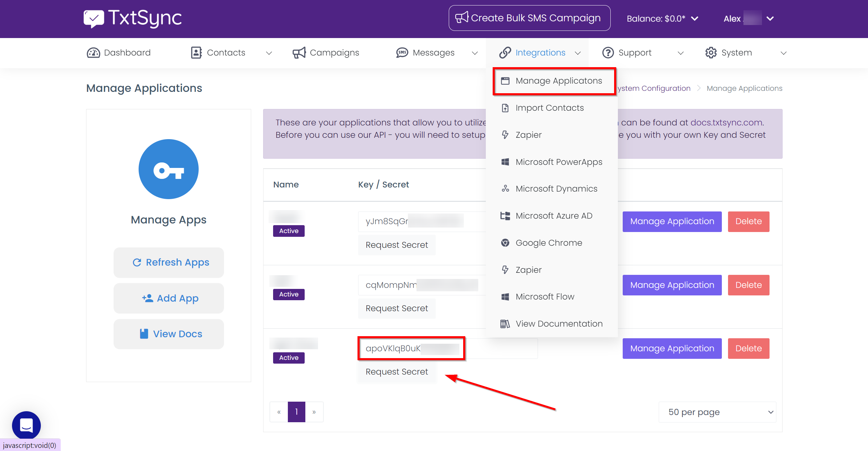Click next page pagination arrow
The width and height of the screenshot is (868, 451).
click(x=314, y=412)
